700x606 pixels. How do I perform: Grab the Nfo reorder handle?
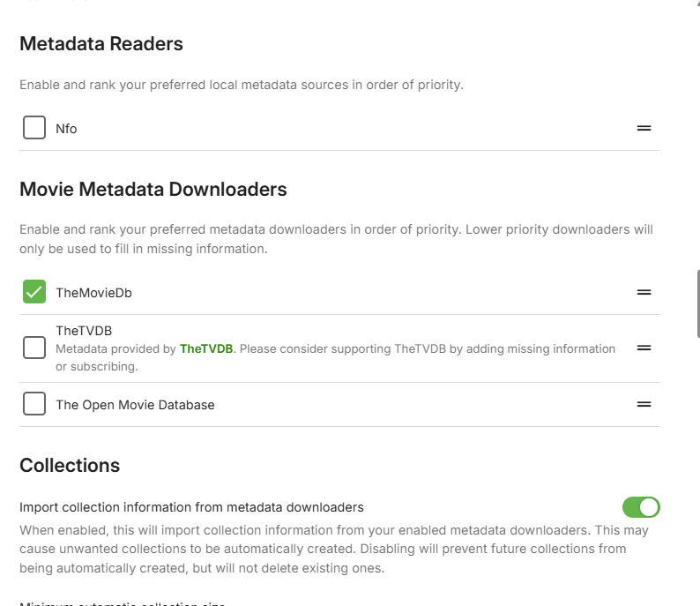click(644, 129)
